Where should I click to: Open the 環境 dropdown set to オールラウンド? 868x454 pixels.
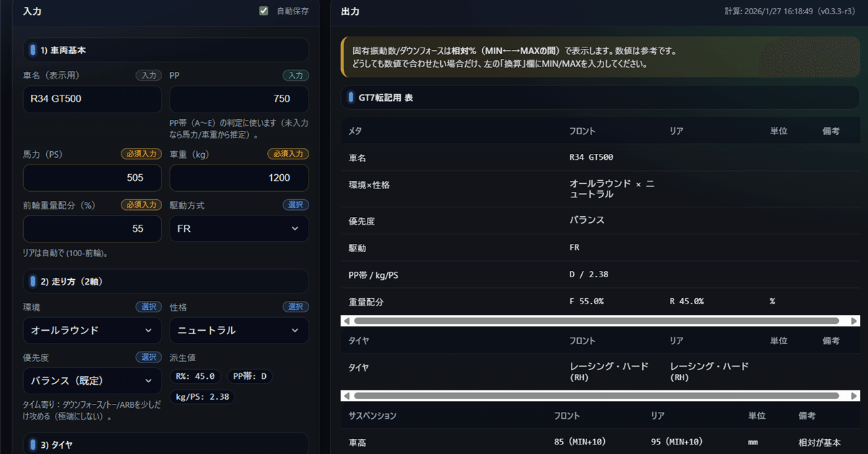(x=92, y=330)
